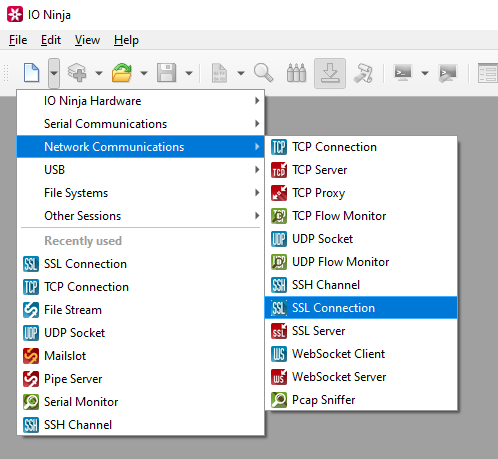Expand the Save dropdown arrow
Screen dimensions: 498x459
189,73
